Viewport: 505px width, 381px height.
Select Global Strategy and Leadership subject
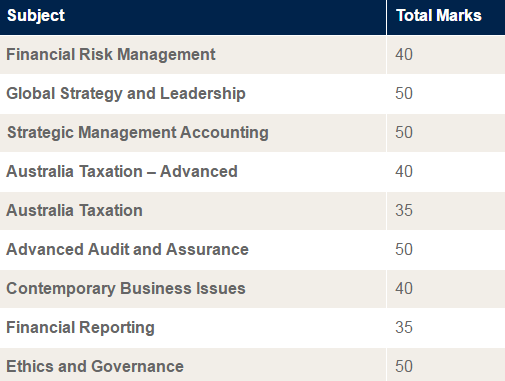tap(126, 94)
